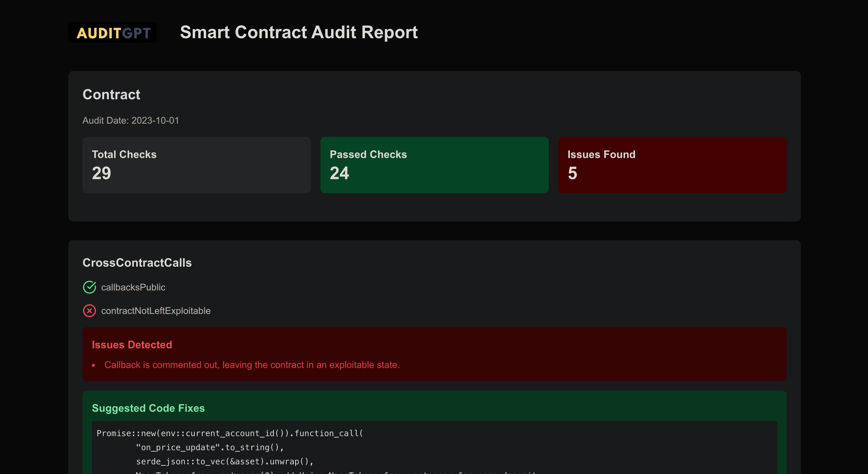Open the Issues Found card

point(672,165)
